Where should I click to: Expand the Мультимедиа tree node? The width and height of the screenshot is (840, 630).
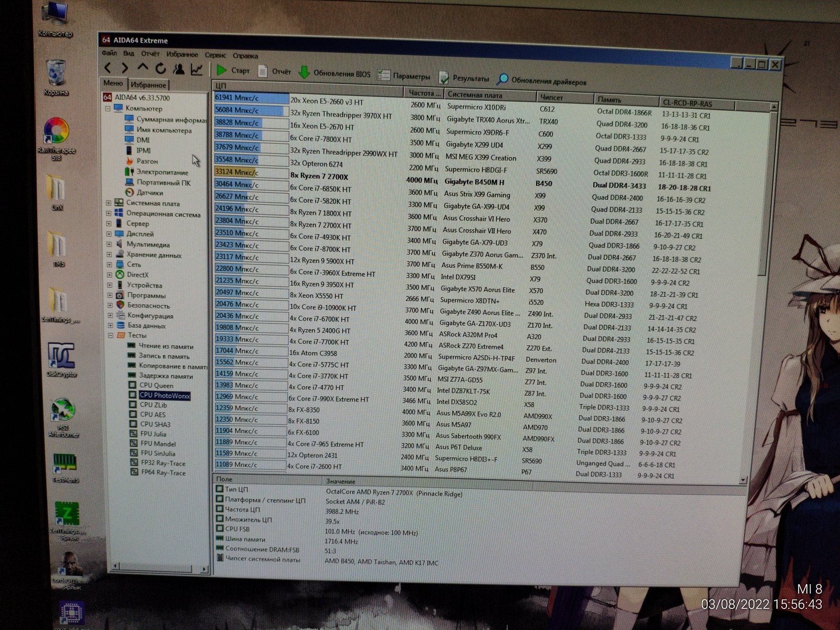(x=109, y=244)
